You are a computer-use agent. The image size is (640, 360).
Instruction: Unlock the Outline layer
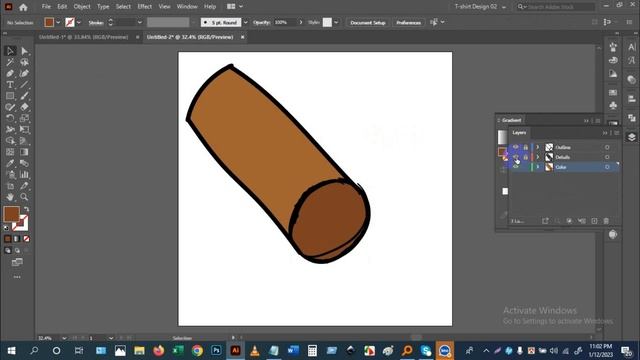526,147
